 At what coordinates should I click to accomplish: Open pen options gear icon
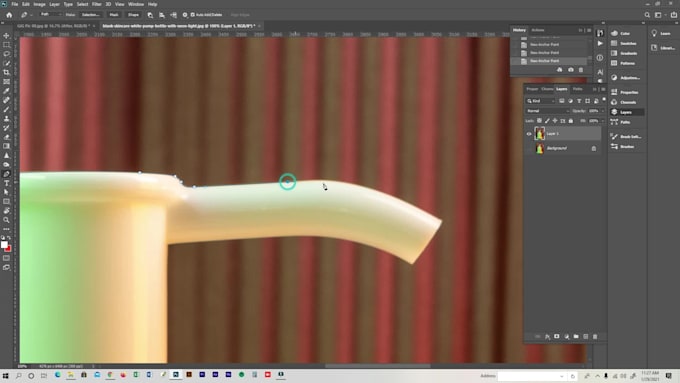point(185,15)
